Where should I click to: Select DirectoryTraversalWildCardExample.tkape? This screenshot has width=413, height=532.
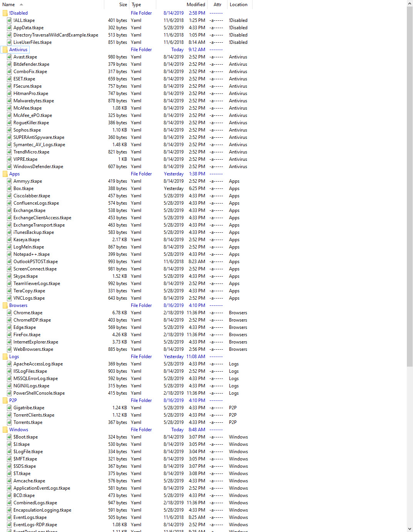(56, 35)
